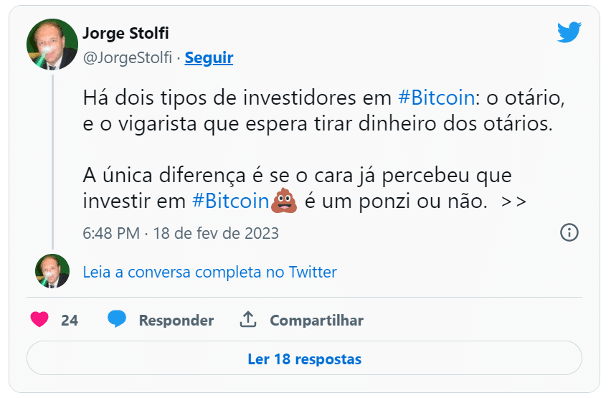Open the tweet info icon
Screen dimensions: 611x398
point(569,233)
